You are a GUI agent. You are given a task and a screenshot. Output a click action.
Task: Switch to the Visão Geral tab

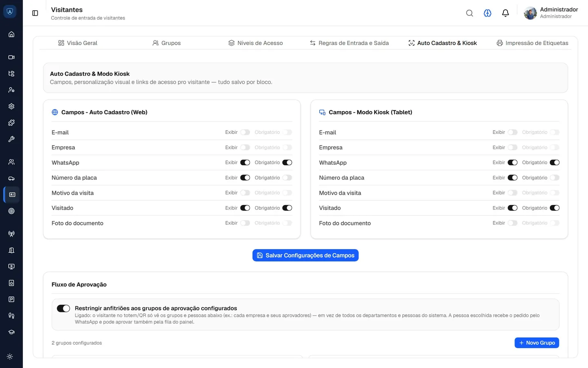click(78, 43)
